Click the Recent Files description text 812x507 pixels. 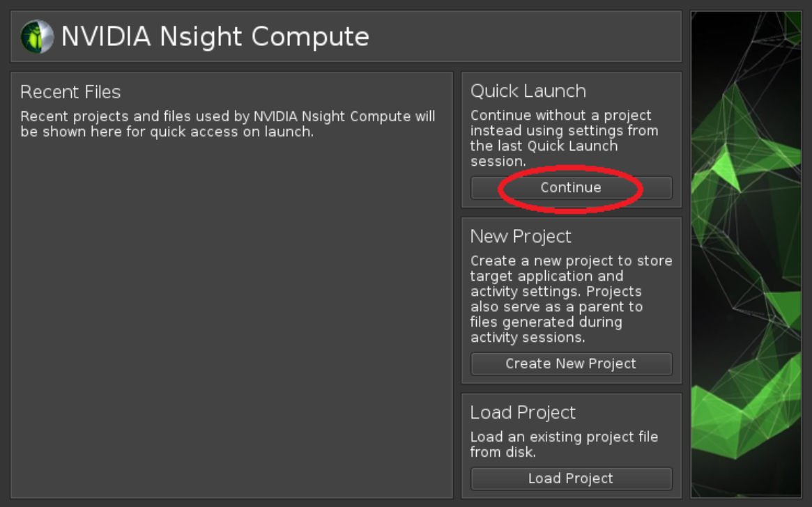227,123
